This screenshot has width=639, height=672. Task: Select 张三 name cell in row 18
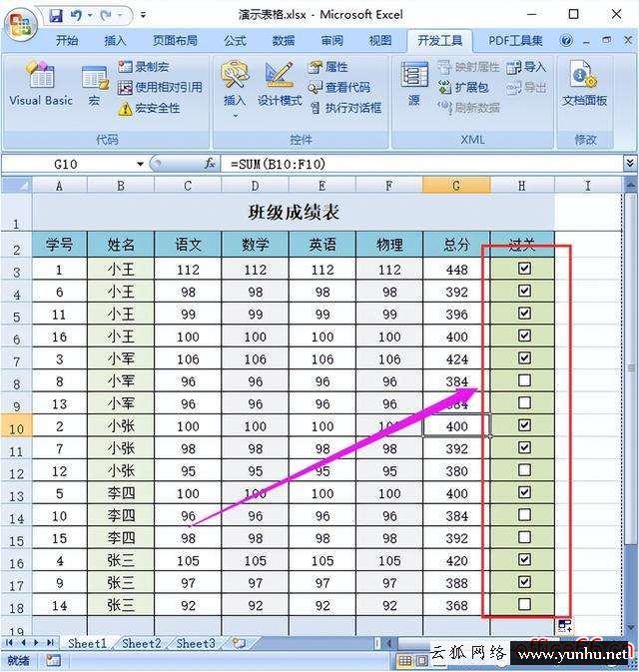pos(121,605)
